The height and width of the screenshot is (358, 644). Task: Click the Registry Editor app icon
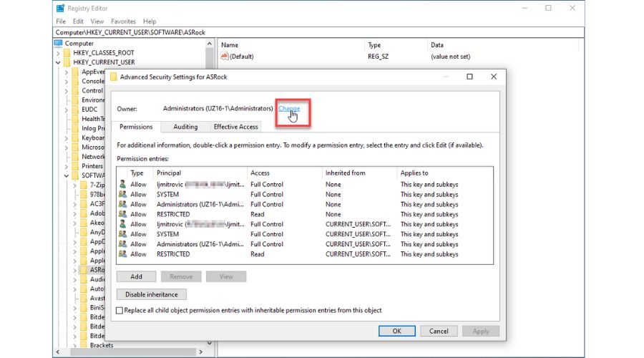60,8
